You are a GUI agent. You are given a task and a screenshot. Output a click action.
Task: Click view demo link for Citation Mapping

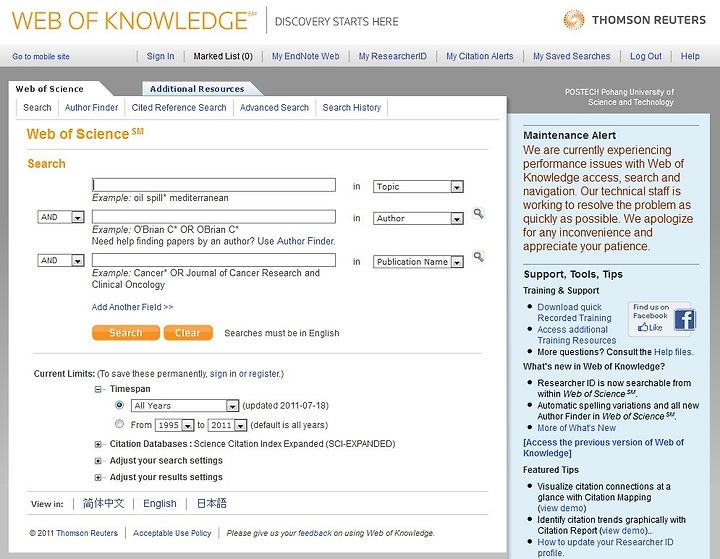point(562,508)
